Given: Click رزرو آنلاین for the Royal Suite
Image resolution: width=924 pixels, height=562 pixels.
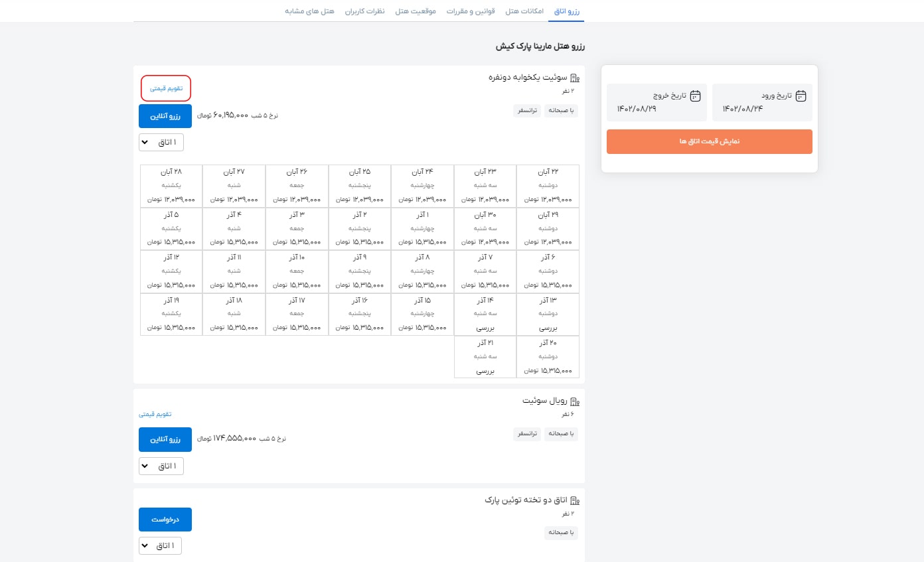Looking at the screenshot, I should (165, 439).
